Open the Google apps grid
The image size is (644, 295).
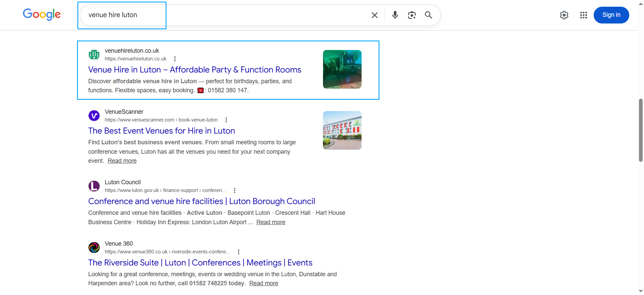[584, 15]
